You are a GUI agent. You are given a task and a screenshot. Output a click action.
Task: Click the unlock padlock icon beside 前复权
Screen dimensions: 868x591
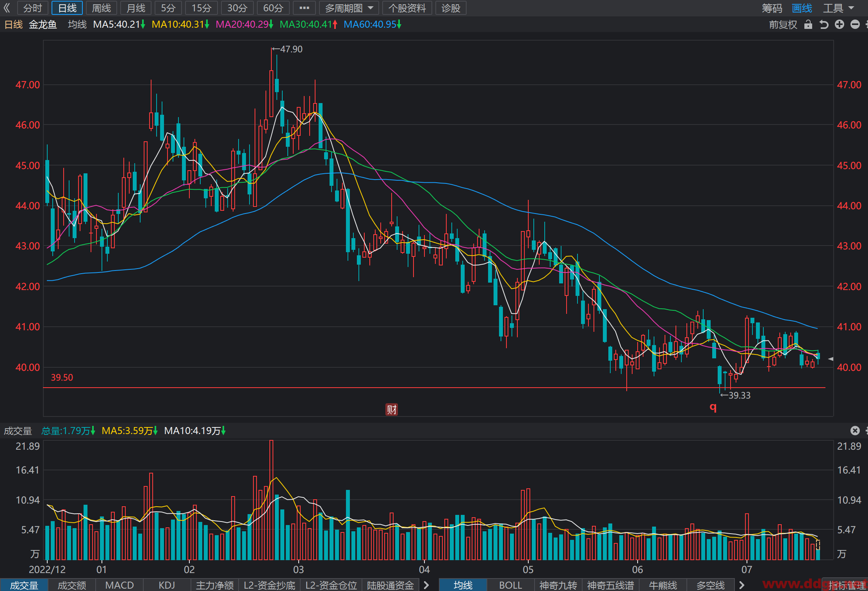808,25
